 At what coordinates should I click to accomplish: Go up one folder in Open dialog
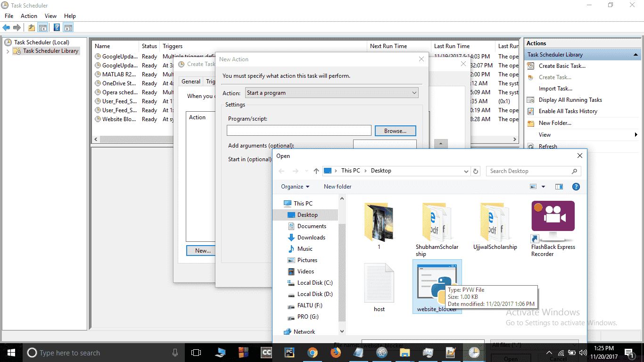pyautogui.click(x=316, y=171)
